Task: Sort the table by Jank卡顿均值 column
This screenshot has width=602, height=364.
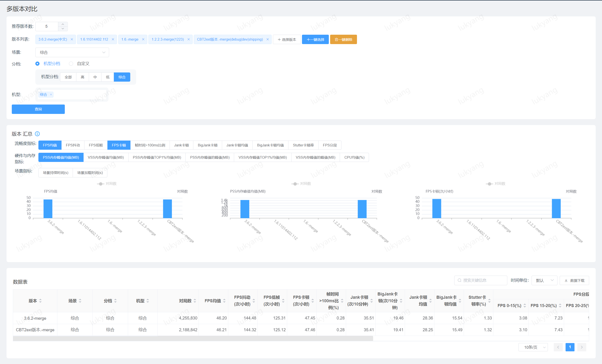Action: click(x=430, y=301)
